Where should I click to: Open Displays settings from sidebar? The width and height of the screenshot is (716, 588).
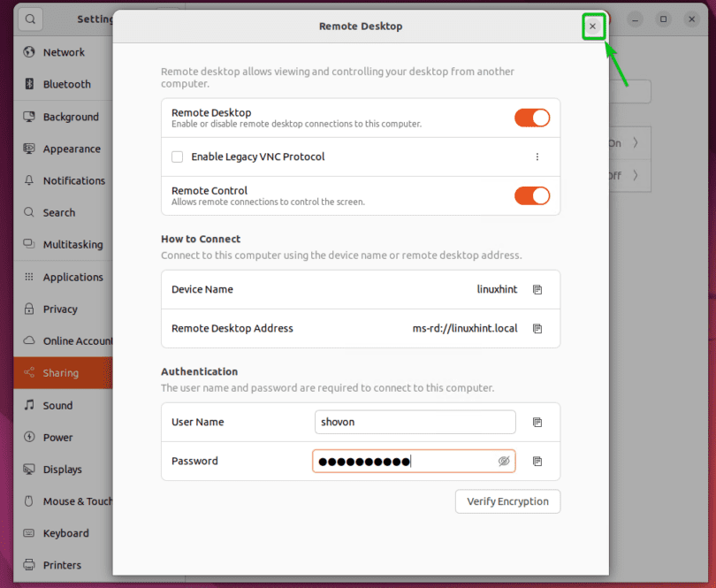point(62,470)
